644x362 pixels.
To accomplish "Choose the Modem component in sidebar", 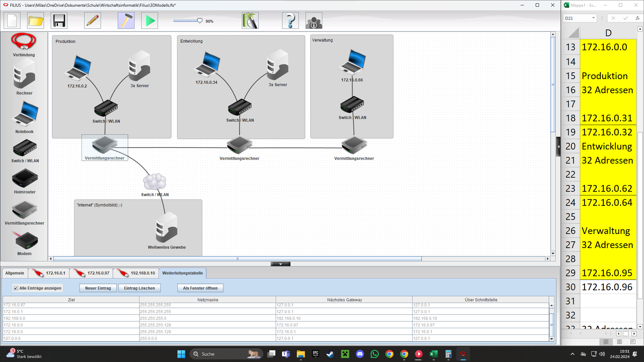I will tap(24, 243).
